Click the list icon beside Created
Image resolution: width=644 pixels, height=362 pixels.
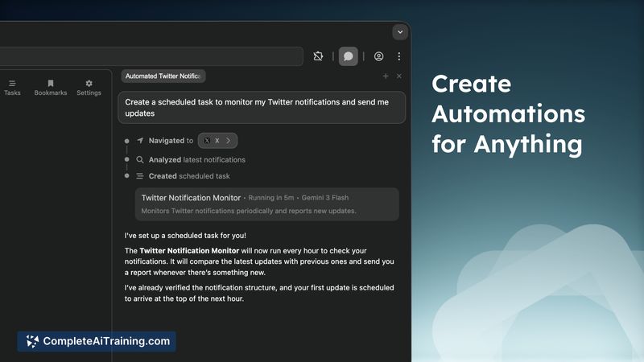pyautogui.click(x=139, y=176)
